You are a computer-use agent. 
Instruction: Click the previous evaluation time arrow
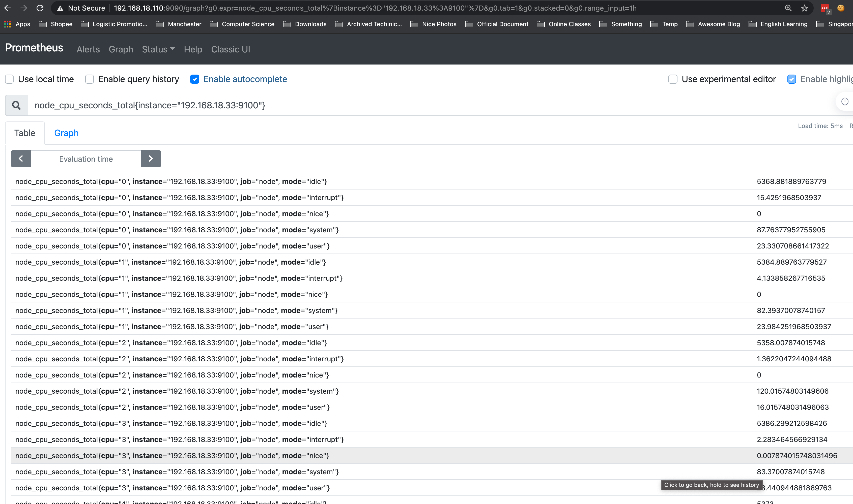(x=21, y=159)
